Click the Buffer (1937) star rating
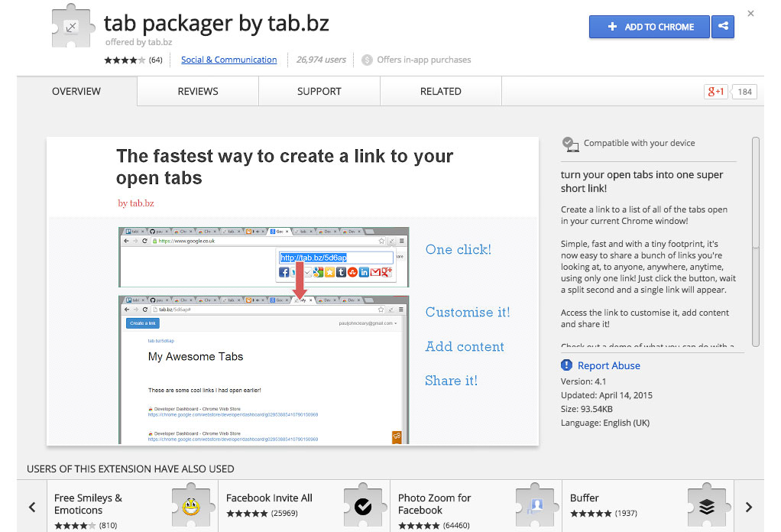This screenshot has height=532, width=781. [604, 514]
